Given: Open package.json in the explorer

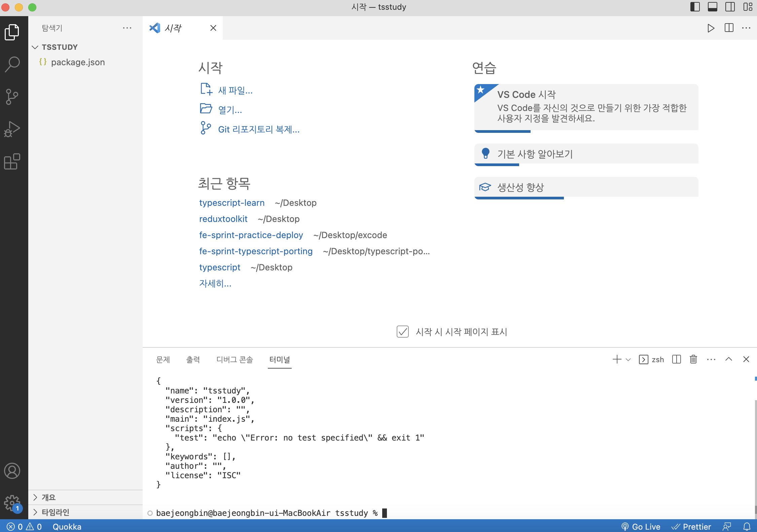Looking at the screenshot, I should [78, 62].
